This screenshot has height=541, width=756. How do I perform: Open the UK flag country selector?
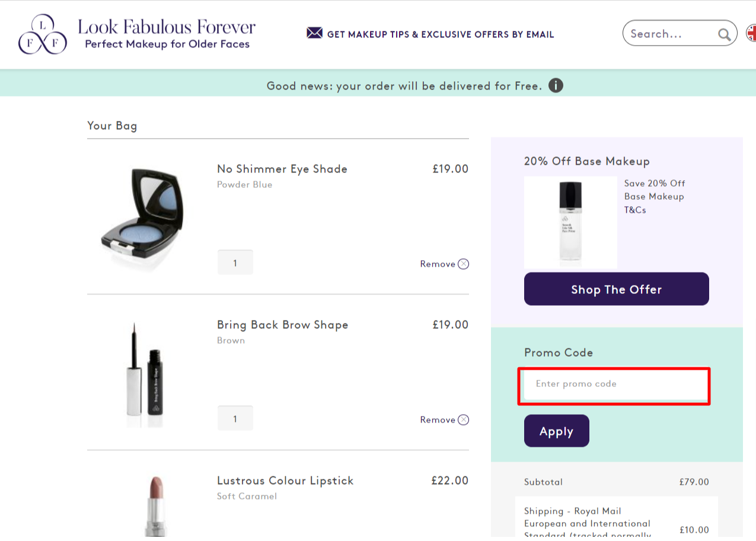pos(752,34)
